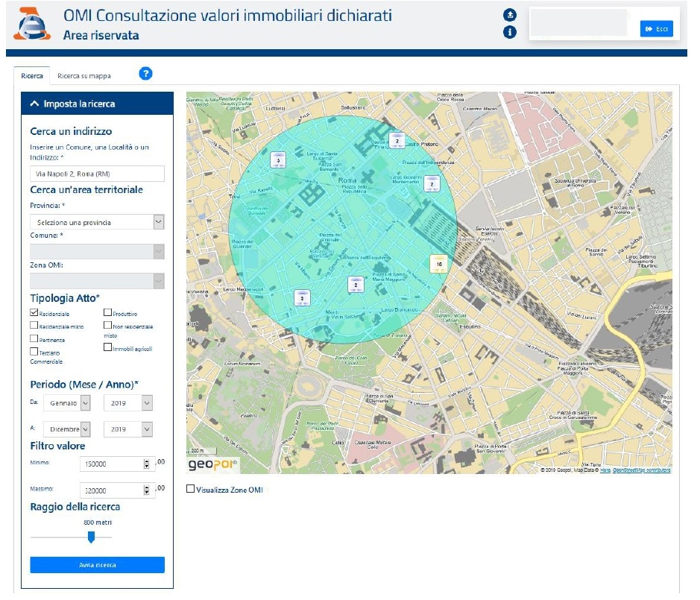Check the Terziario Commerciale checkbox

(34, 351)
